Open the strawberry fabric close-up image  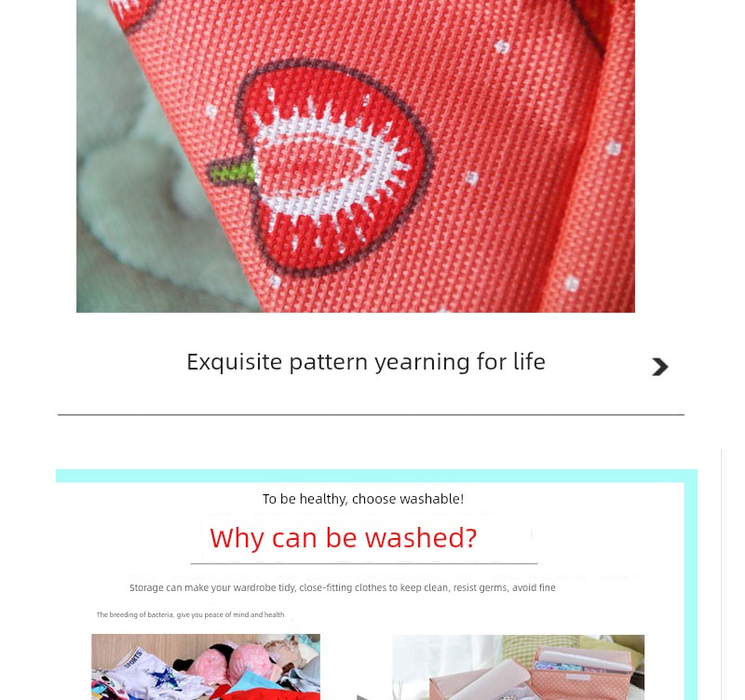pos(356,156)
